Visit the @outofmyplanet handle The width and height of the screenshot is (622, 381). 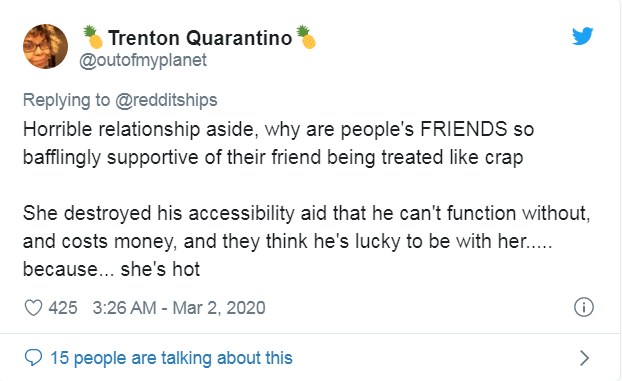tap(143, 60)
